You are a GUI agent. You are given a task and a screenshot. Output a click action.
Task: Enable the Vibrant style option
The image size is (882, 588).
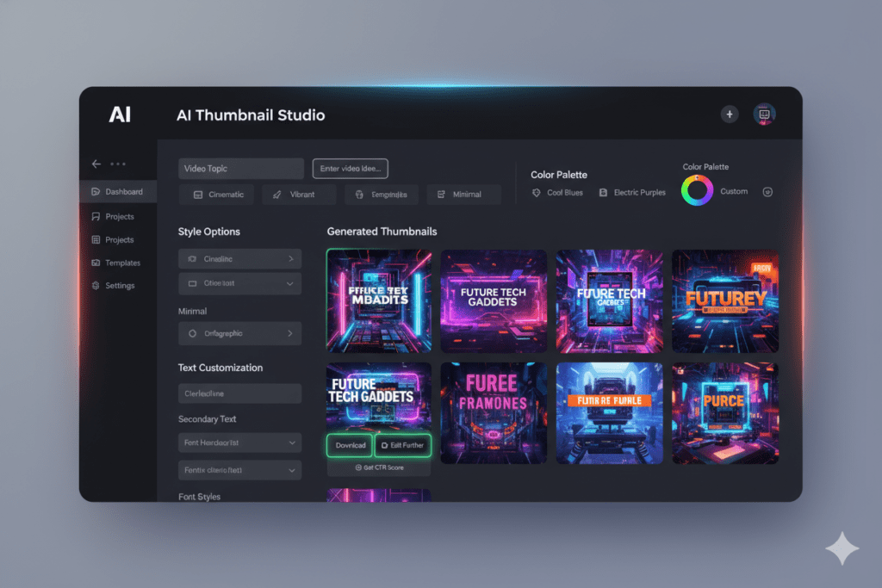tap(299, 194)
